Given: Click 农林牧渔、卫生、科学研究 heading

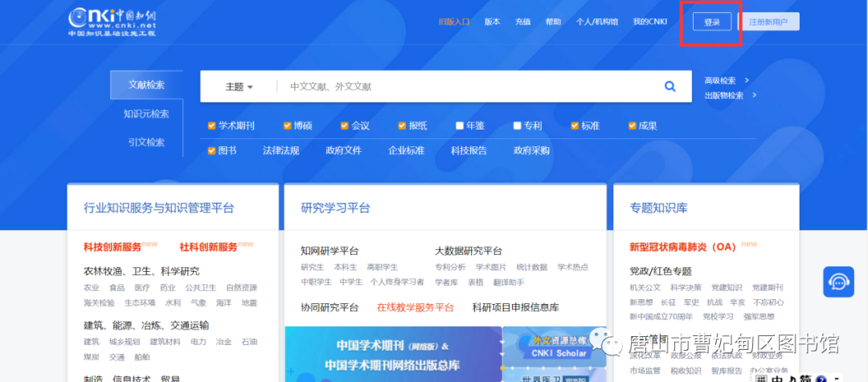Looking at the screenshot, I should pos(141,272).
